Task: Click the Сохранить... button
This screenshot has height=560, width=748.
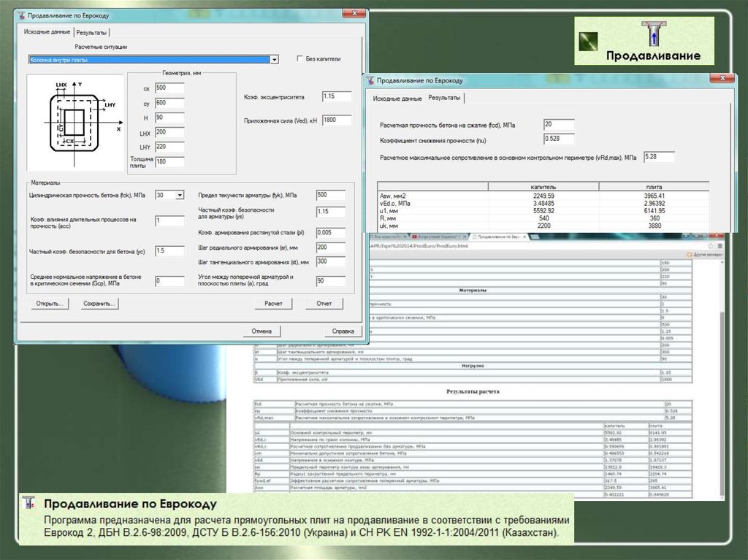Action: point(100,303)
